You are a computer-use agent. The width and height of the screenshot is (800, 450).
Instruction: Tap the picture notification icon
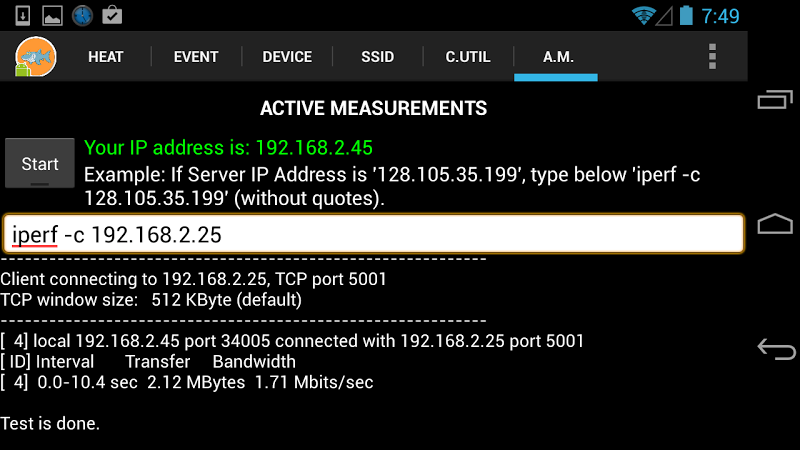pyautogui.click(x=52, y=15)
